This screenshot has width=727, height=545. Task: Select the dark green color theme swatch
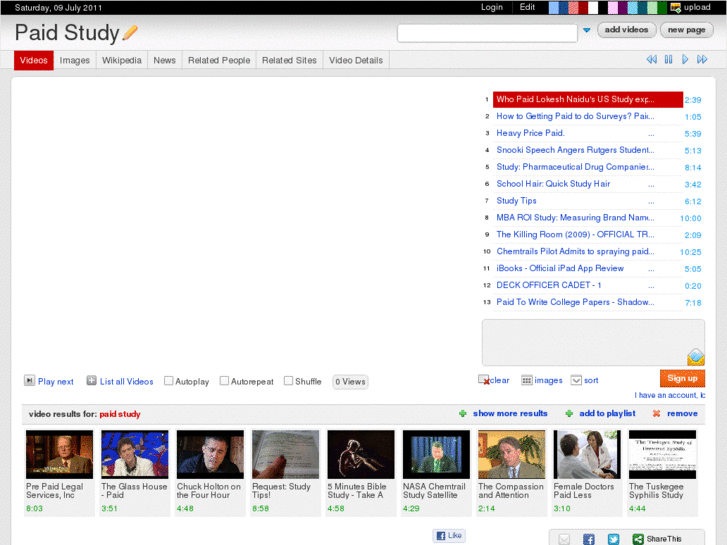pos(662,7)
